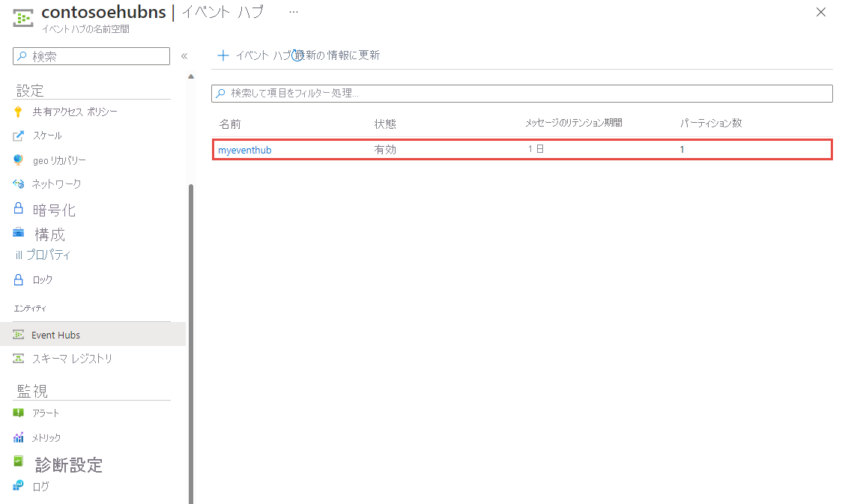The width and height of the screenshot is (848, 504).
Task: Open the ログ logs page
Action: [x=40, y=487]
